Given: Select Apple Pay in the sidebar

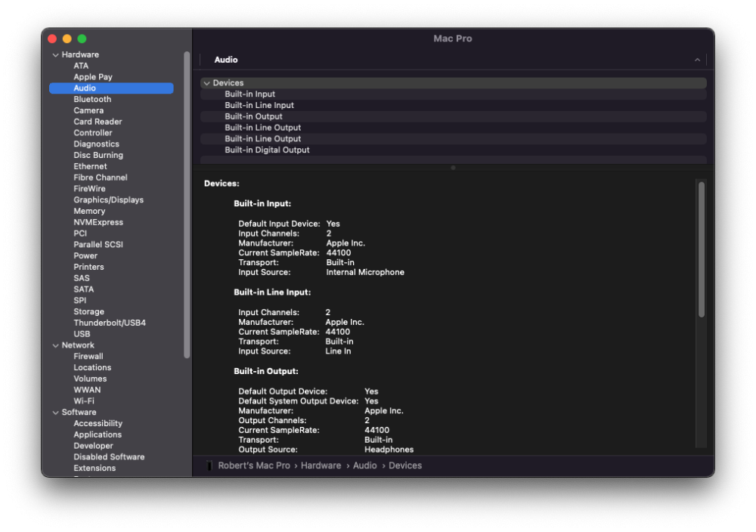Looking at the screenshot, I should 92,77.
